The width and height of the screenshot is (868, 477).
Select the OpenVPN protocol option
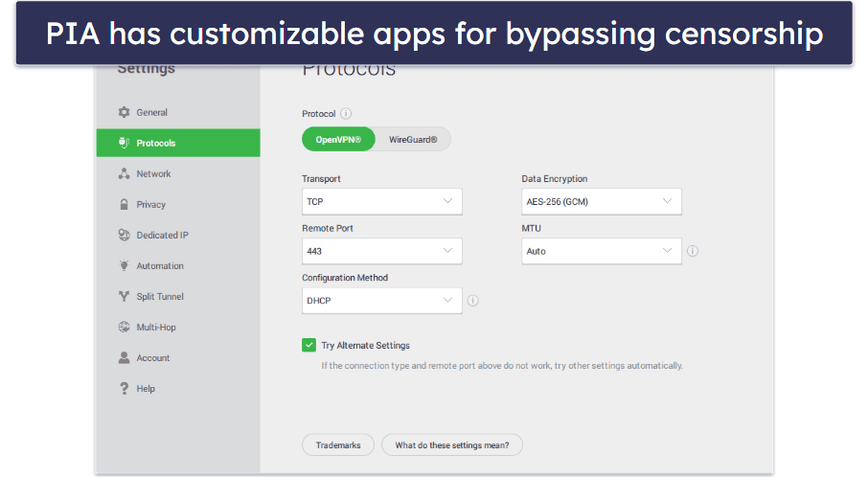[338, 140]
